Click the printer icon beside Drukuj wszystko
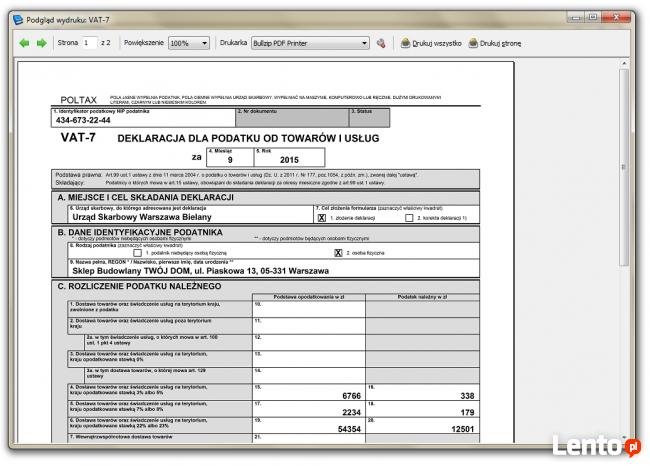650x466 pixels. click(x=406, y=43)
